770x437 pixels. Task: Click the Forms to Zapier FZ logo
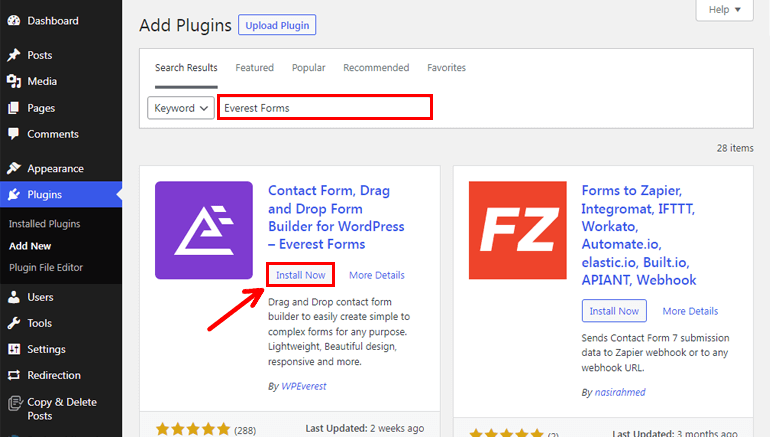[x=518, y=230]
